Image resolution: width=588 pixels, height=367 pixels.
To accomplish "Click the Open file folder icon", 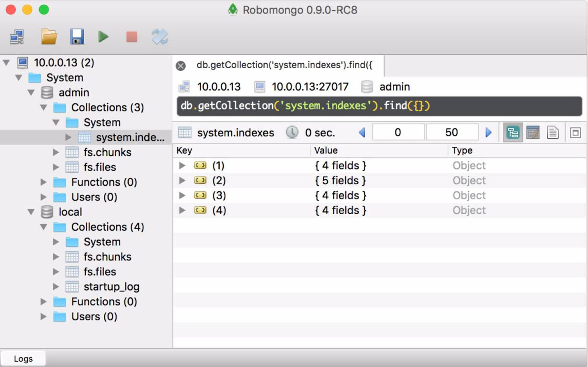I will (x=49, y=37).
